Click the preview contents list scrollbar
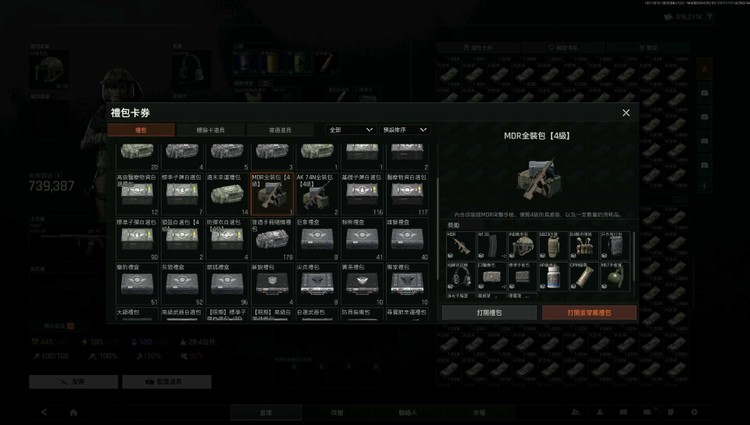This screenshot has height=425, width=750. [635, 256]
